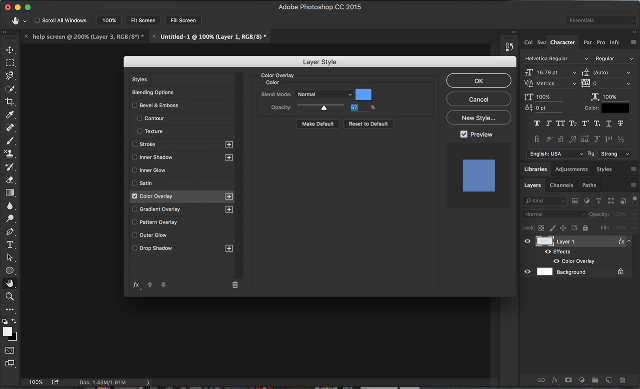Enable the Bevel & Emboss checkbox
The height and width of the screenshot is (389, 640).
coord(135,105)
